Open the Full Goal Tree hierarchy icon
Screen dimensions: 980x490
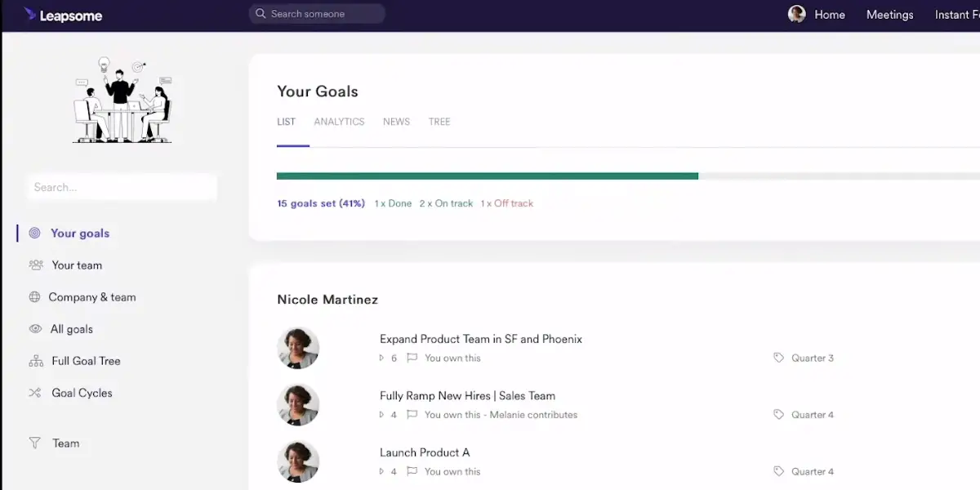pos(35,361)
